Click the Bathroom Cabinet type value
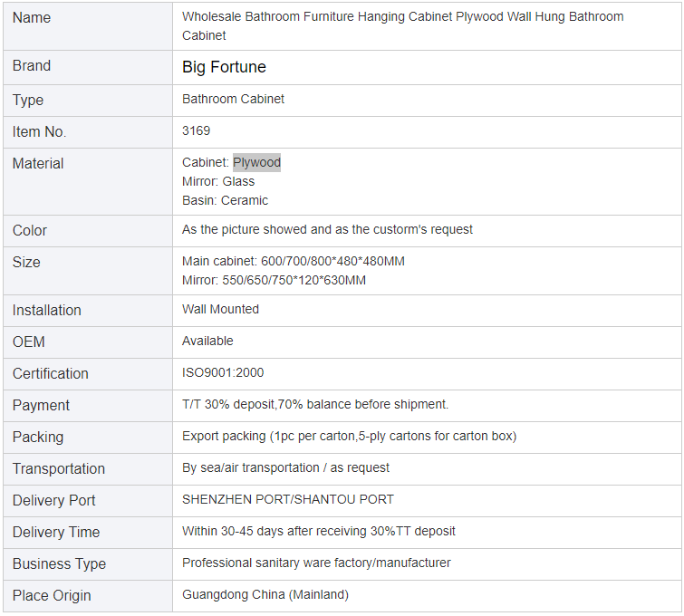The height and width of the screenshot is (616, 684). (x=233, y=99)
